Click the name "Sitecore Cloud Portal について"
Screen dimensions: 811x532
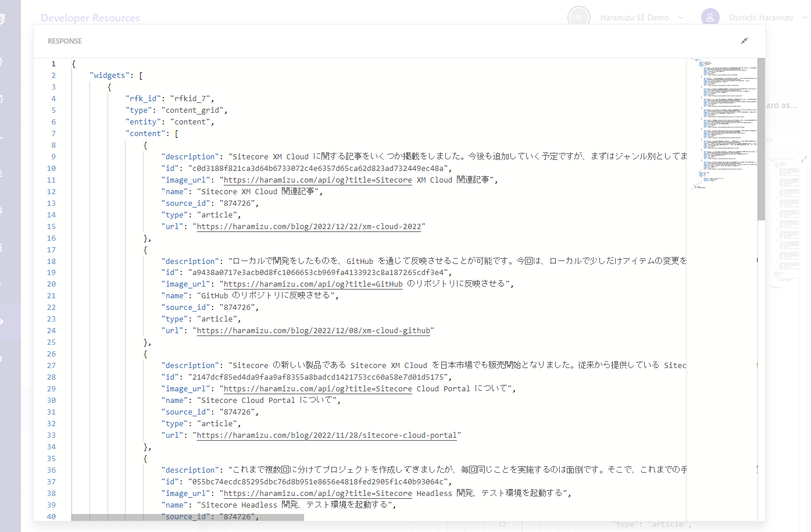click(x=267, y=401)
